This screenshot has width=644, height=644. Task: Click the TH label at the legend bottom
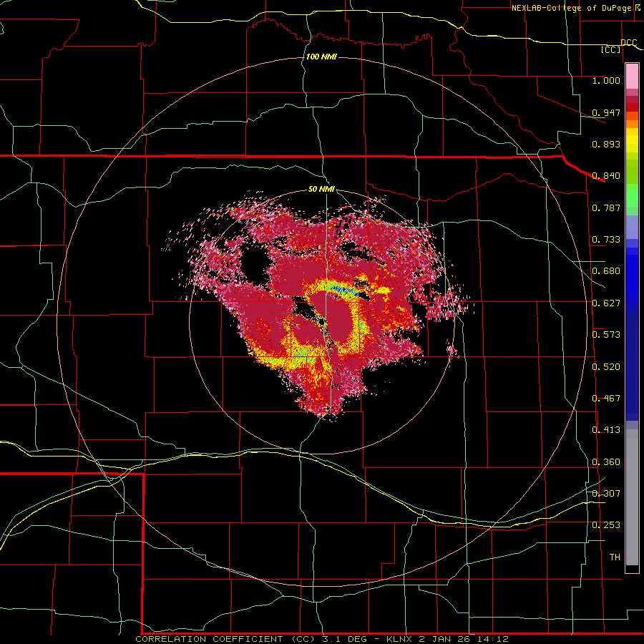point(615,557)
